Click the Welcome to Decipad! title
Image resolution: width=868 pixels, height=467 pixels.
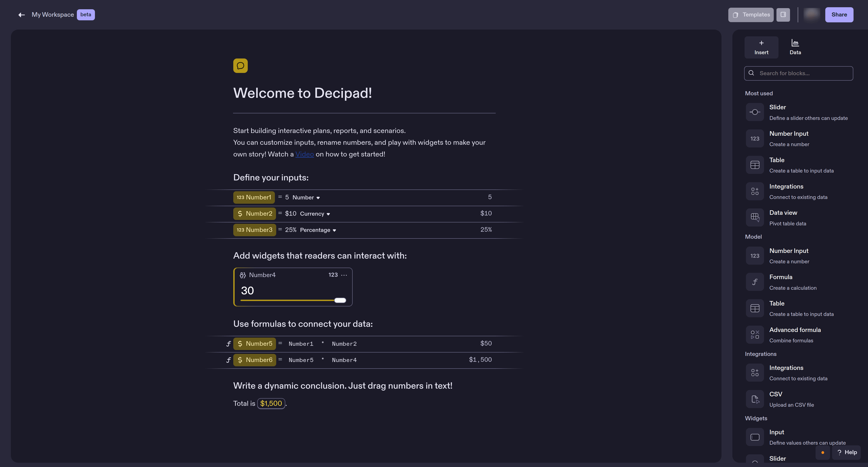point(303,93)
